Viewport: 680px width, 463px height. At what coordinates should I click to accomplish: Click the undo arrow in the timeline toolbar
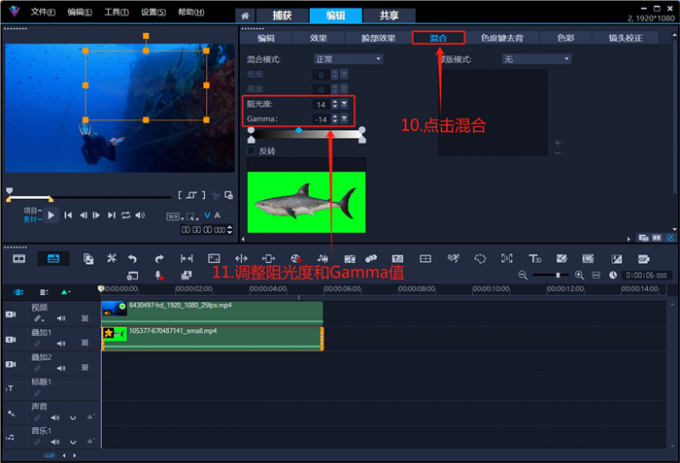132,259
